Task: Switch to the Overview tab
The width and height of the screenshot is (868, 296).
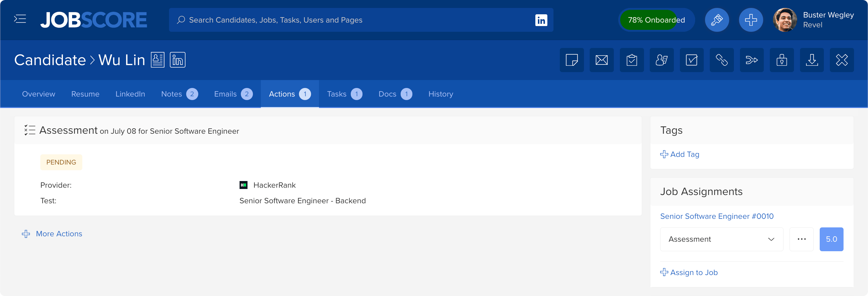Action: point(38,94)
